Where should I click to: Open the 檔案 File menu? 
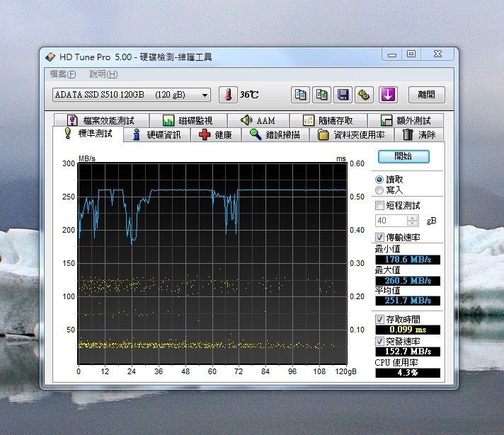(63, 74)
